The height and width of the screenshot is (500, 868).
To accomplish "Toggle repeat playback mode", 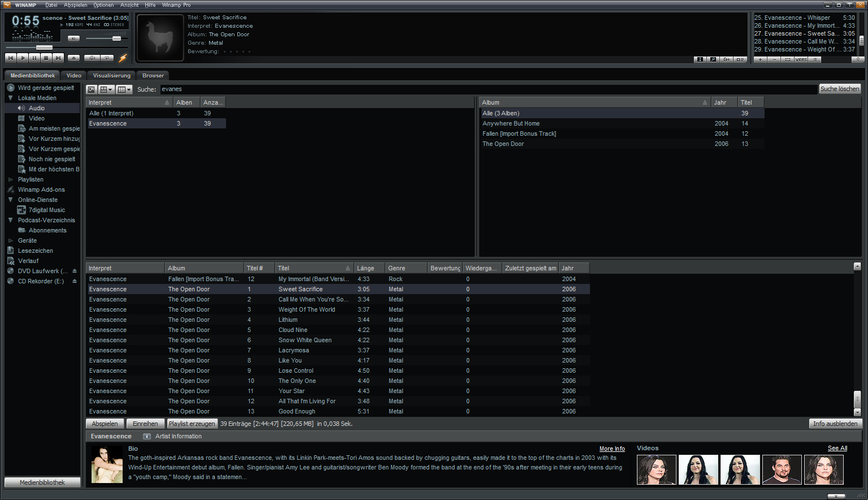I will (107, 58).
